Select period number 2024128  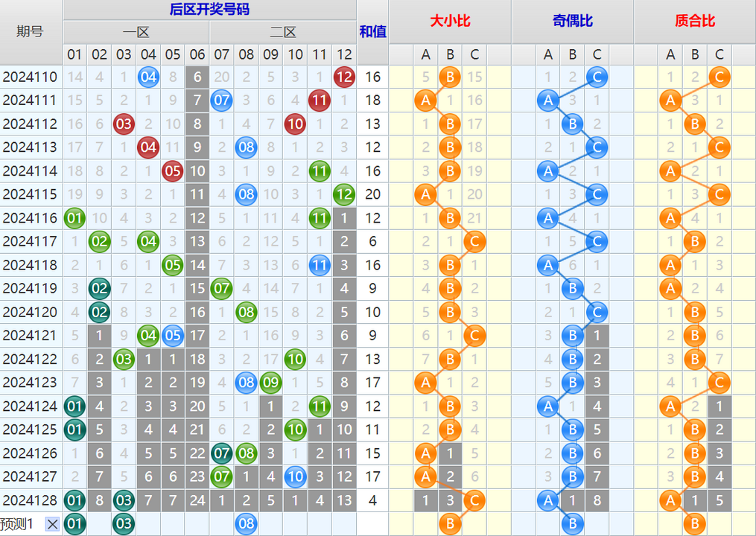click(30, 500)
